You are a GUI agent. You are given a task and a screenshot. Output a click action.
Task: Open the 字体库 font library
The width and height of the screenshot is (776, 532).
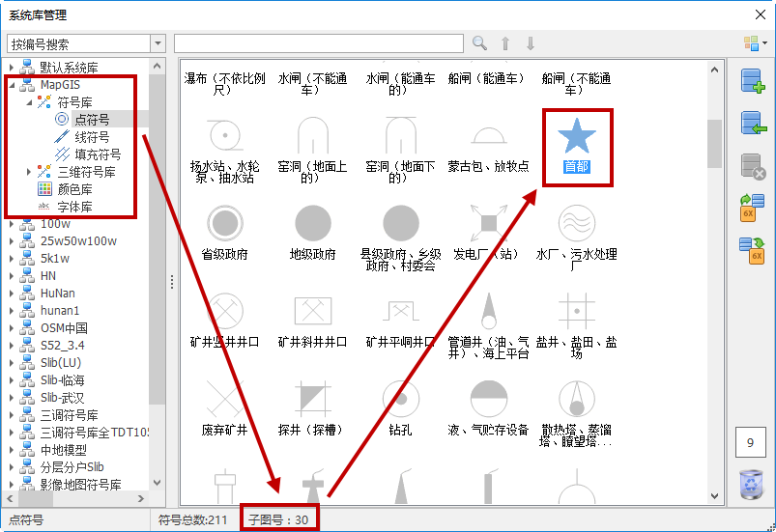(x=74, y=207)
